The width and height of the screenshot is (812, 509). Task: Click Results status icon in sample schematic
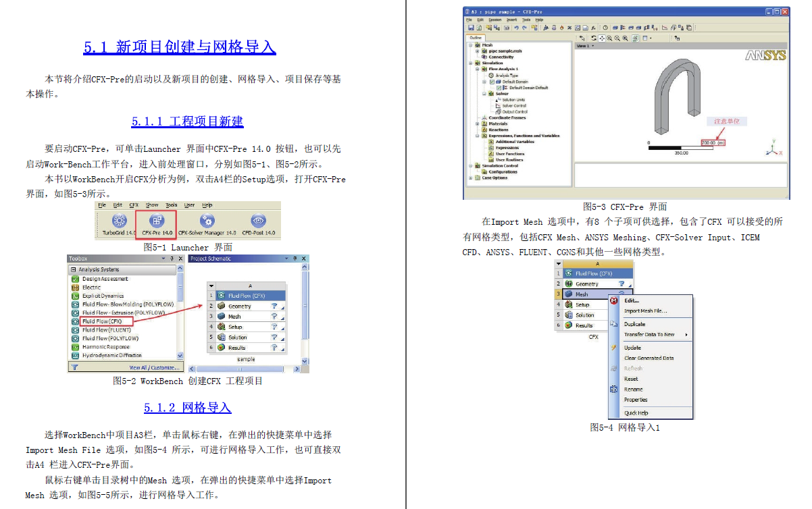274,347
